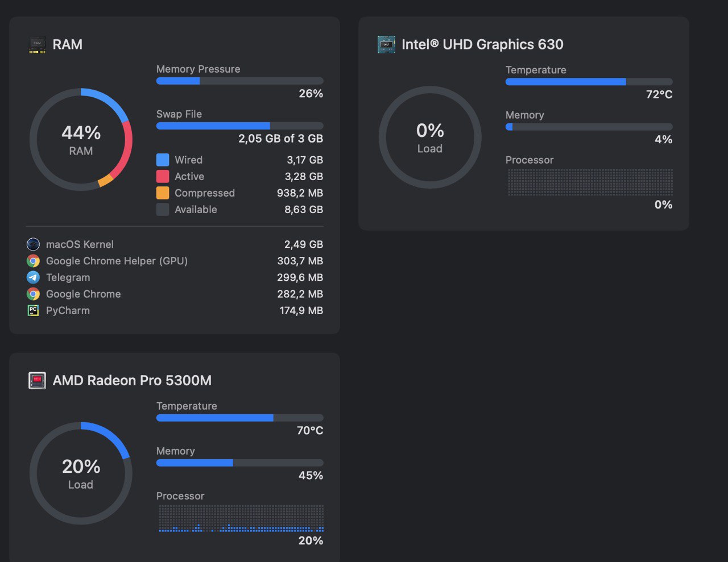Click the Swap File progress bar

click(x=239, y=126)
